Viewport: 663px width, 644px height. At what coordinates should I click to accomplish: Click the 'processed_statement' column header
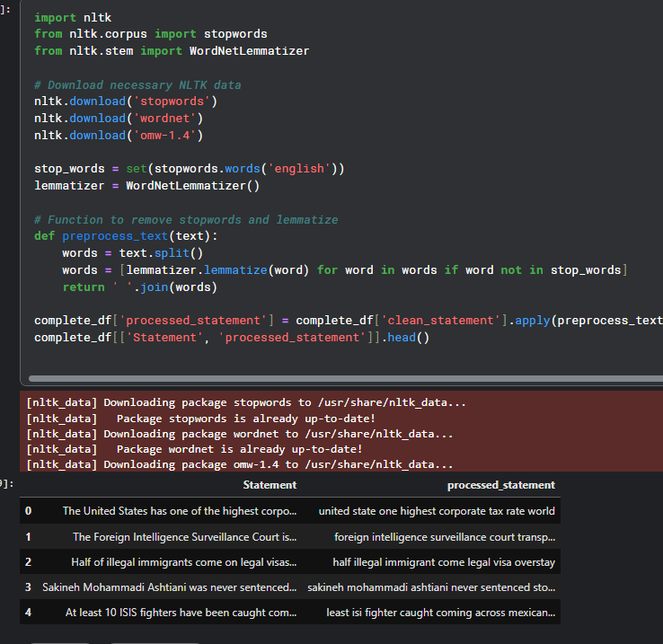pyautogui.click(x=501, y=485)
